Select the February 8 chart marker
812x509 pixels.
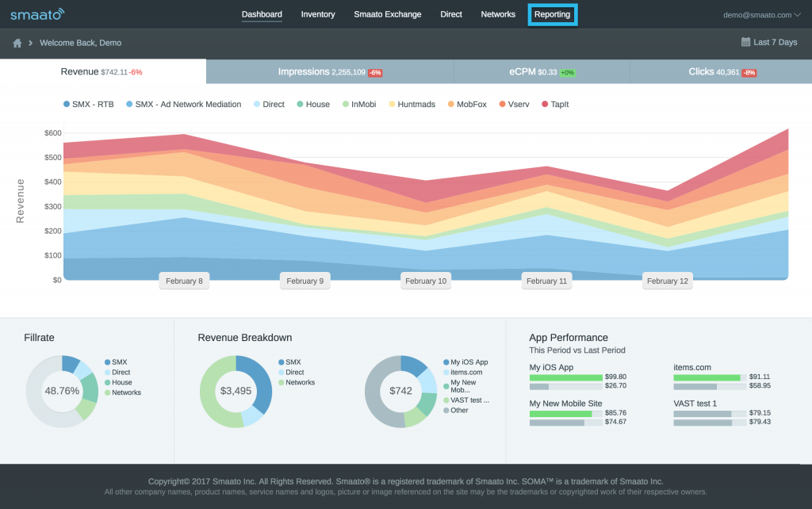tap(184, 281)
